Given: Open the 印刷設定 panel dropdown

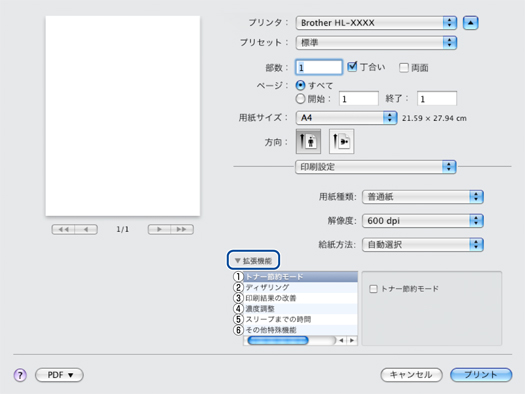Looking at the screenshot, I should 375,167.
